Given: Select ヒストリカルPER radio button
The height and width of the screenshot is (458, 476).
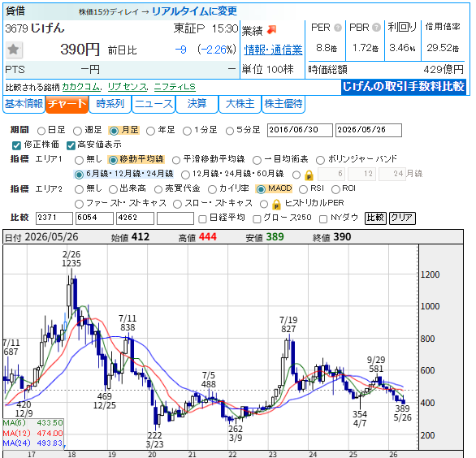Looking at the screenshot, I should 264,204.
